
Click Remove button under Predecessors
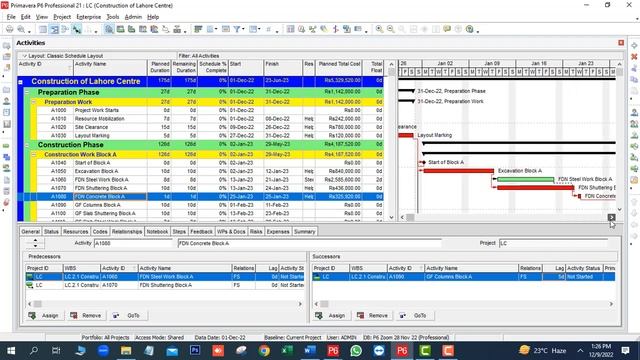[x=86, y=316]
